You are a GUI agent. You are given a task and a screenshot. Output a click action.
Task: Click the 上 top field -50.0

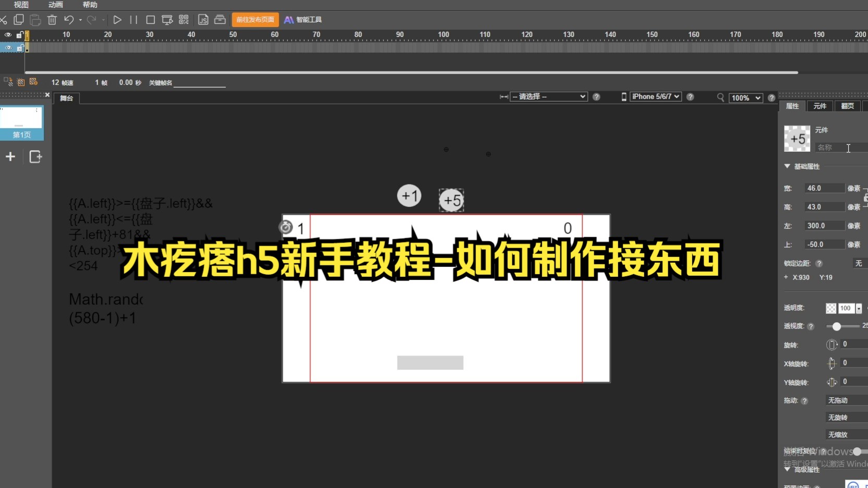(x=824, y=245)
